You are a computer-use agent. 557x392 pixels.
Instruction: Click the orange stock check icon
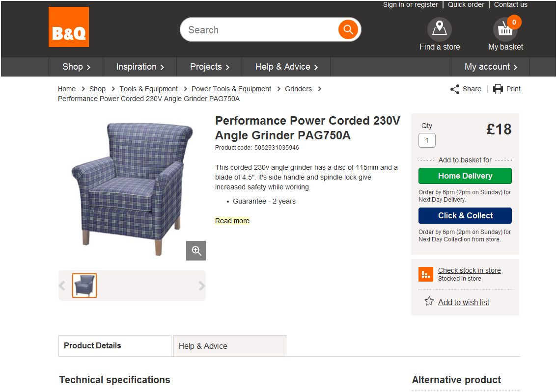(x=425, y=274)
